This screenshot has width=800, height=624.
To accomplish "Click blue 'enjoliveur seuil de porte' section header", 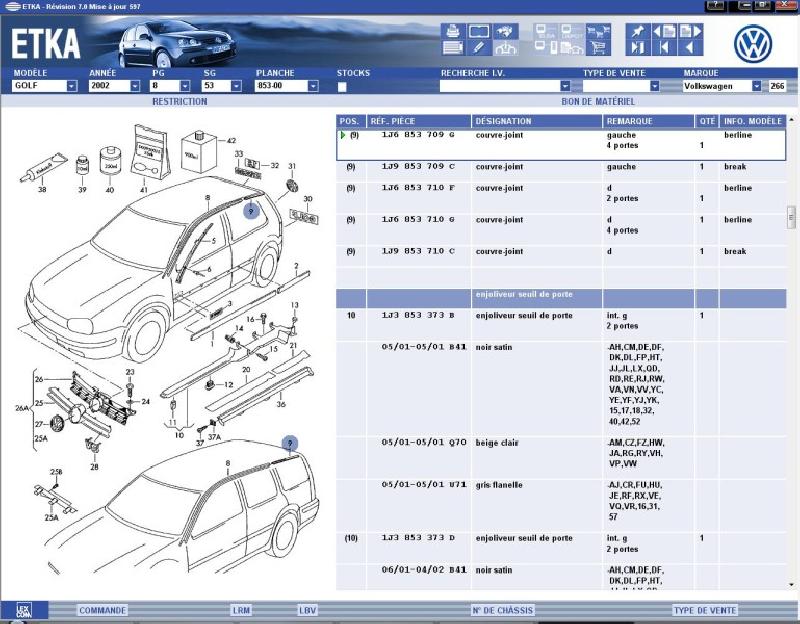I will (561, 298).
